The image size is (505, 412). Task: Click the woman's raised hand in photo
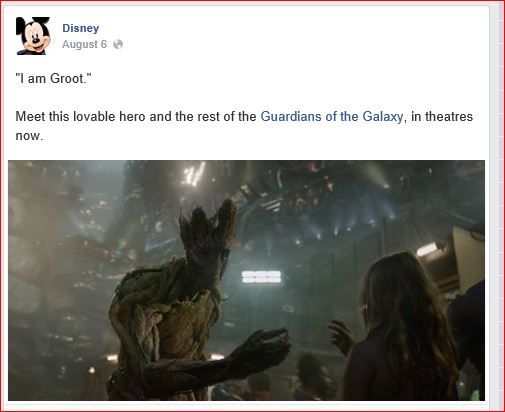342,337
